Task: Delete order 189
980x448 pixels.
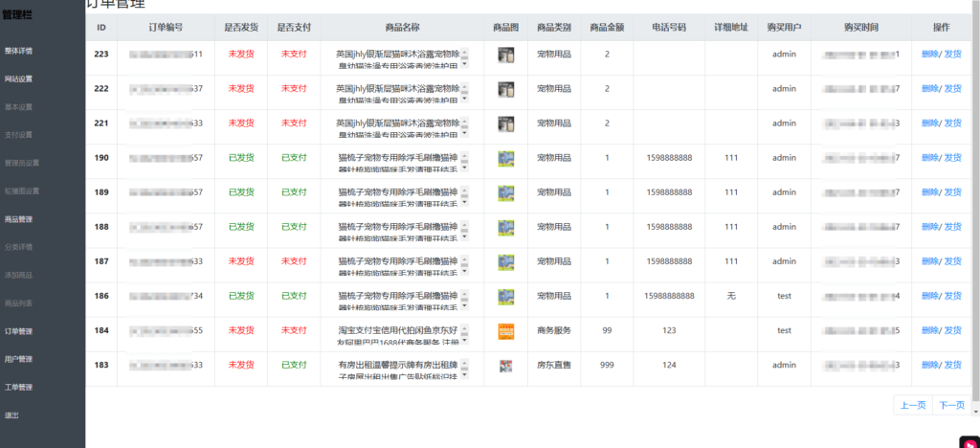Action: pyautogui.click(x=930, y=191)
